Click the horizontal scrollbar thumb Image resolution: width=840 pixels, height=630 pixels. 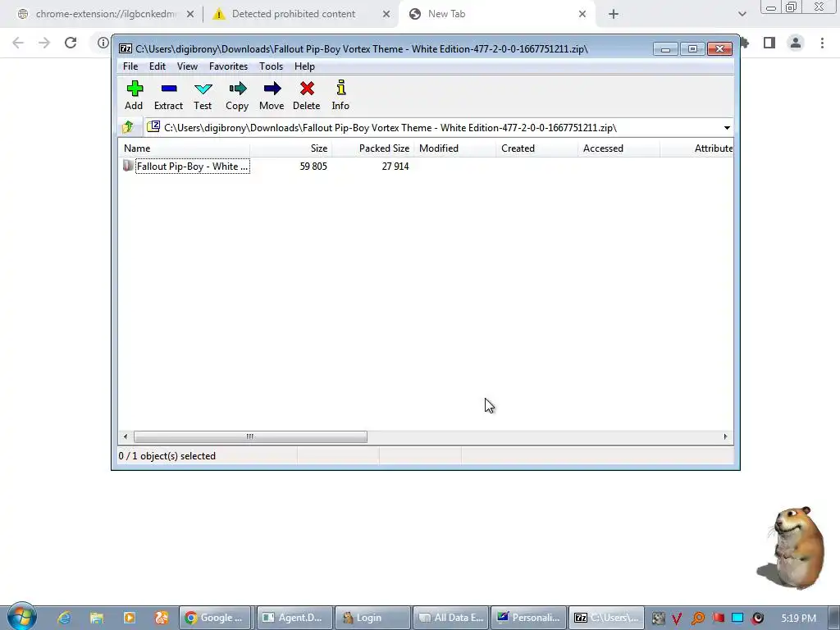point(250,436)
